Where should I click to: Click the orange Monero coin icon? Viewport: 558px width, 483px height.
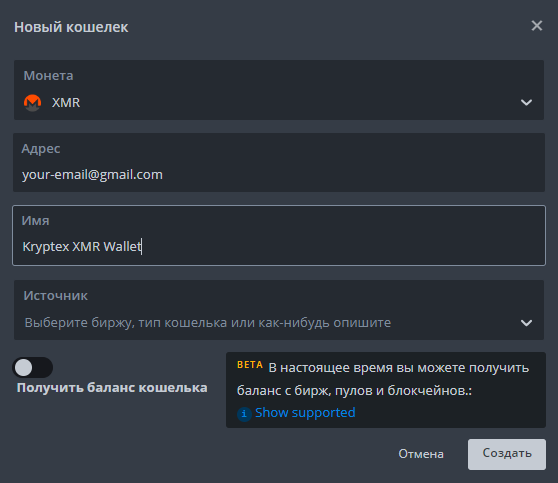tap(32, 103)
